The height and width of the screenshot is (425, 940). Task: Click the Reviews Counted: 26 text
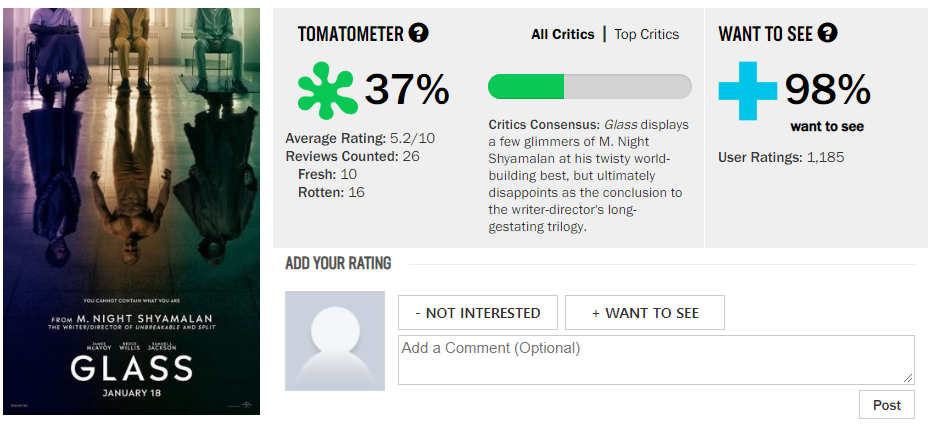(352, 156)
